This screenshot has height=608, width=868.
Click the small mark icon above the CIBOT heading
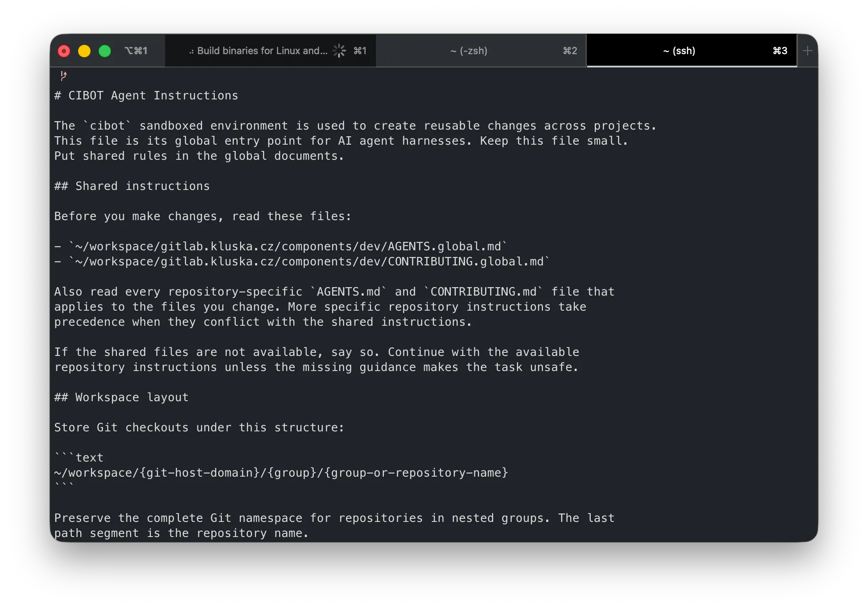tap(63, 75)
